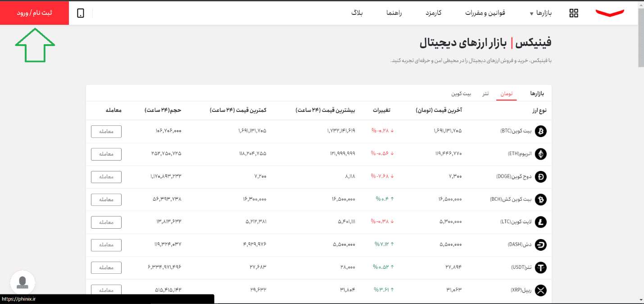Screen dimensions: 644x304
Task: Click بیت کوین کش(BCH) name text
Action: (511, 199)
